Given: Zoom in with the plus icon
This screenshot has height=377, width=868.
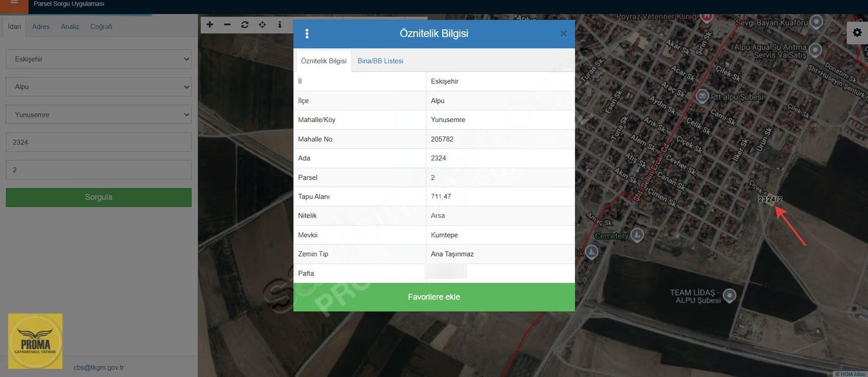Looking at the screenshot, I should [210, 24].
